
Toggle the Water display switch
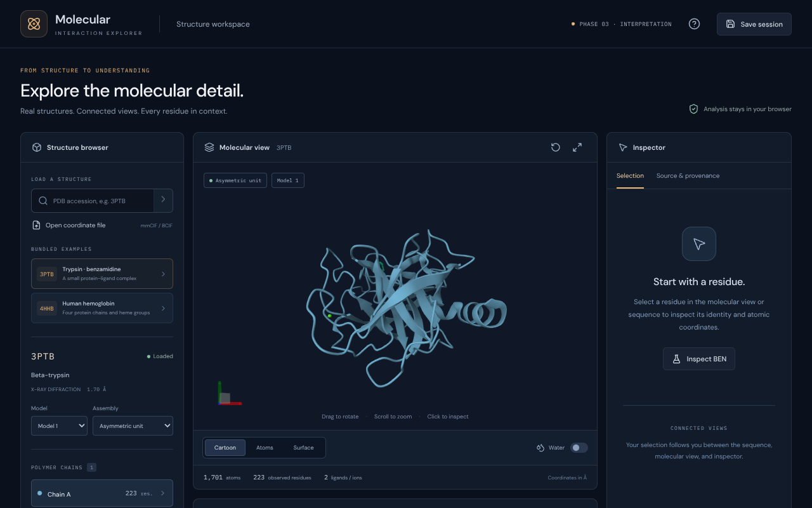pyautogui.click(x=579, y=448)
